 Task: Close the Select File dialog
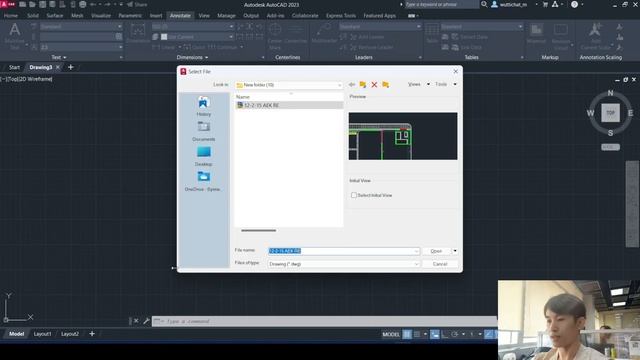pos(456,71)
